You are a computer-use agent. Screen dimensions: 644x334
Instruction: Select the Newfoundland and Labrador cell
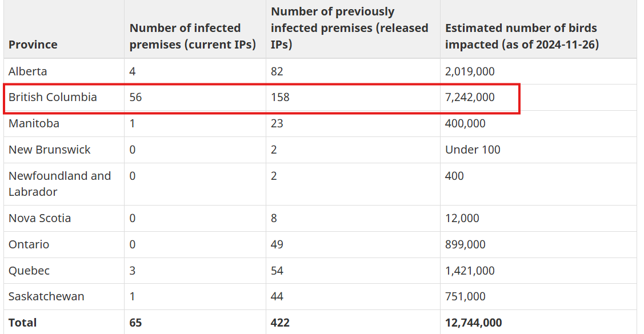click(60, 184)
